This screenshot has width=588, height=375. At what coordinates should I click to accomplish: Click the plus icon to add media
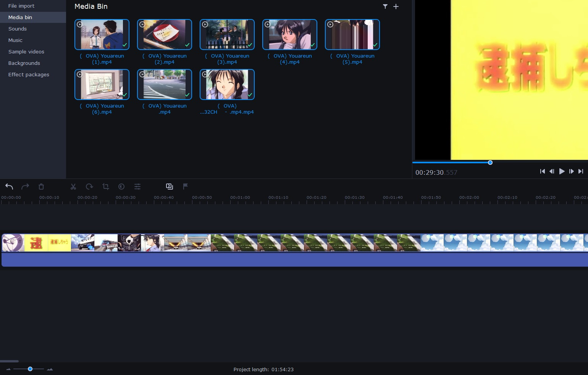[x=396, y=6]
